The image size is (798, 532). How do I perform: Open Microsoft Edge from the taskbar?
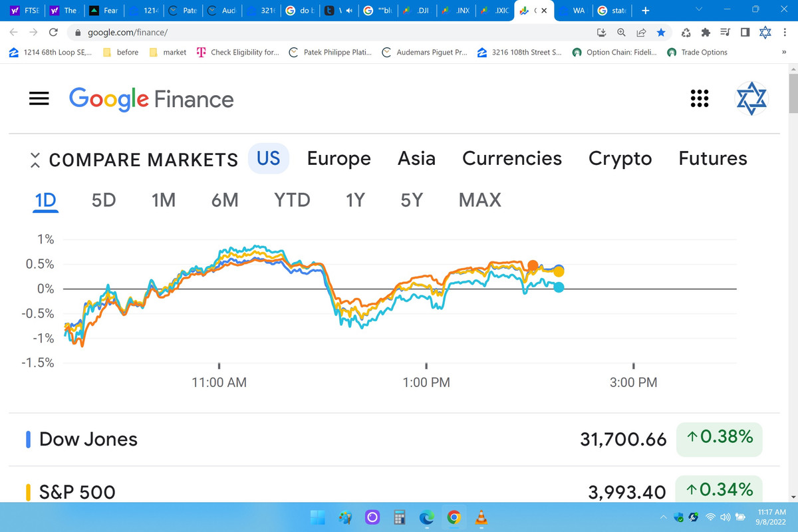tap(427, 517)
